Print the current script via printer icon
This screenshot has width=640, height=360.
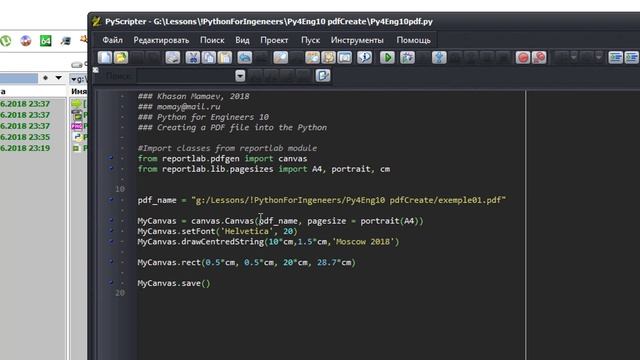173,58
